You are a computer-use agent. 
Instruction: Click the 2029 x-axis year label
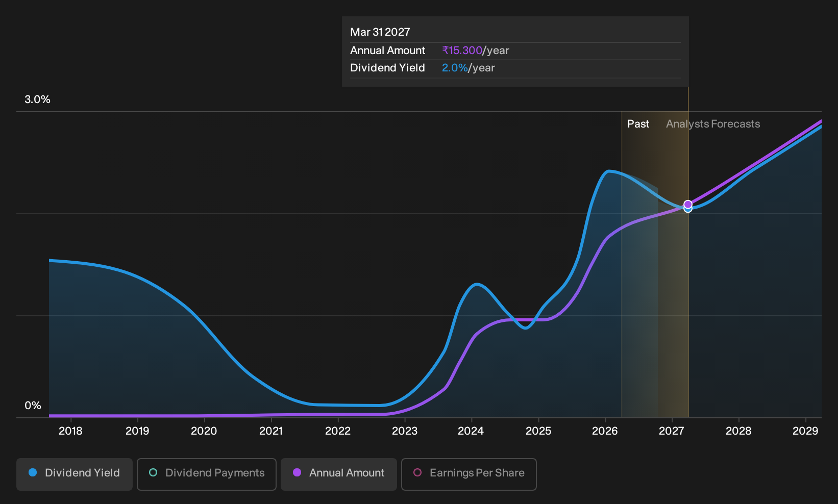tap(805, 431)
